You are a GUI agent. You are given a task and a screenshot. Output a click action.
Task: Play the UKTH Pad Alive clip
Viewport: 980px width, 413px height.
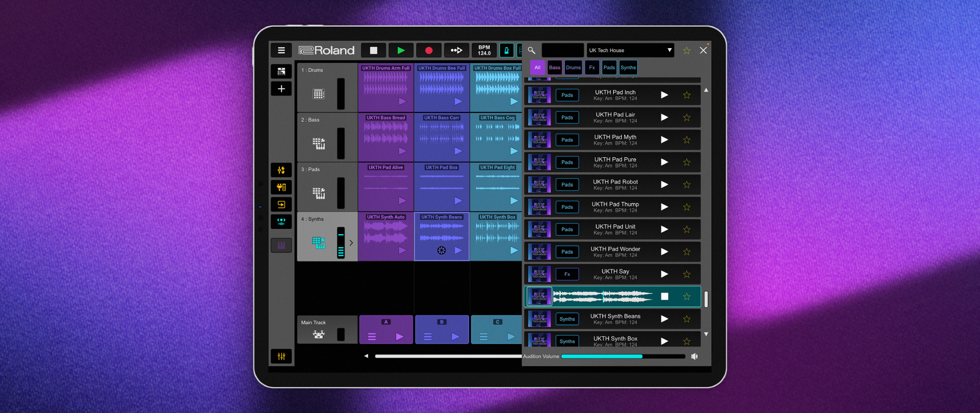click(402, 201)
